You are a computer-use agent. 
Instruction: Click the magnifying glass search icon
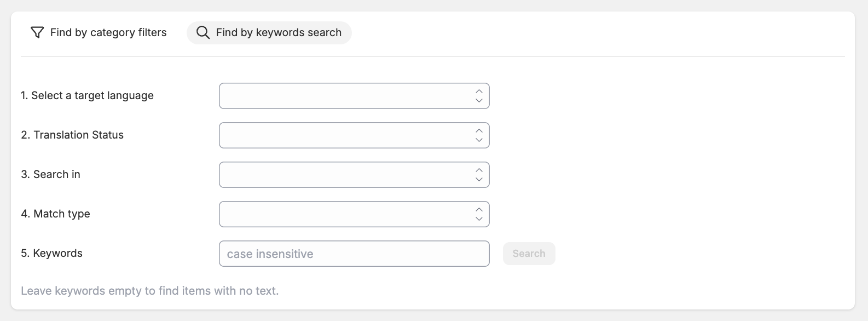point(203,33)
